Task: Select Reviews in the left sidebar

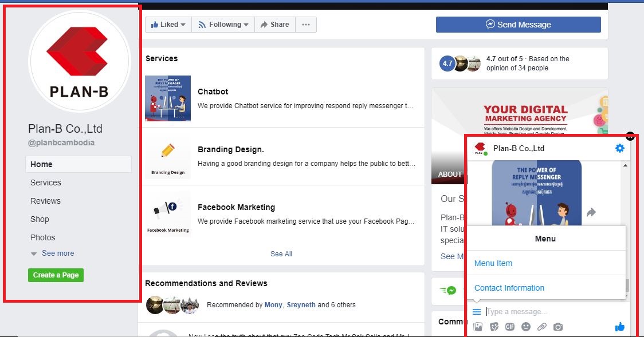Action: point(45,201)
